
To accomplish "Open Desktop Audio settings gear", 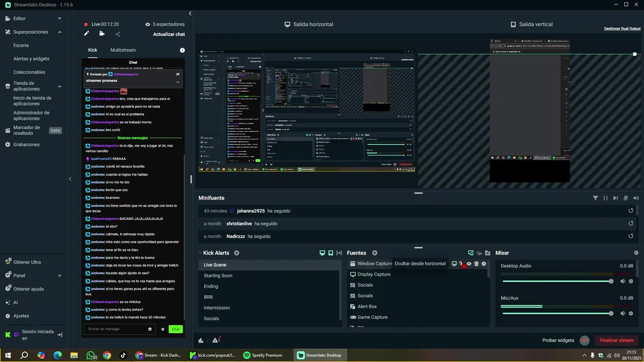I will pos(631,282).
